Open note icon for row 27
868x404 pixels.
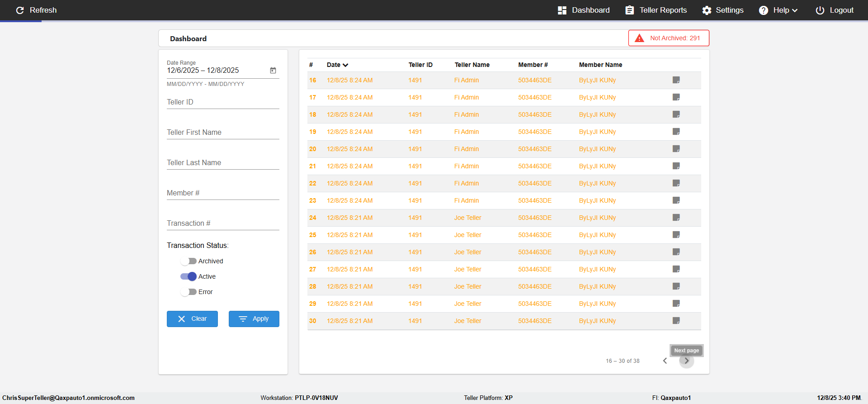(676, 269)
